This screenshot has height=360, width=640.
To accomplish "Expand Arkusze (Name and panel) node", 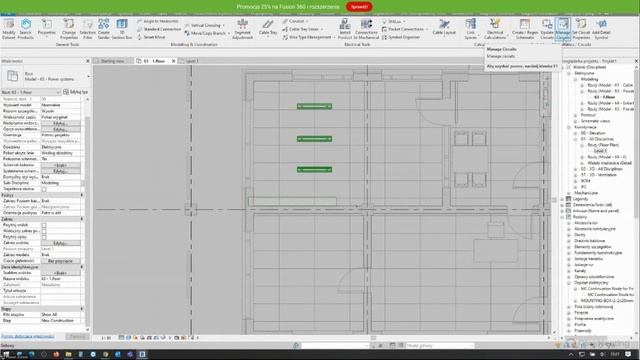I will (562, 211).
